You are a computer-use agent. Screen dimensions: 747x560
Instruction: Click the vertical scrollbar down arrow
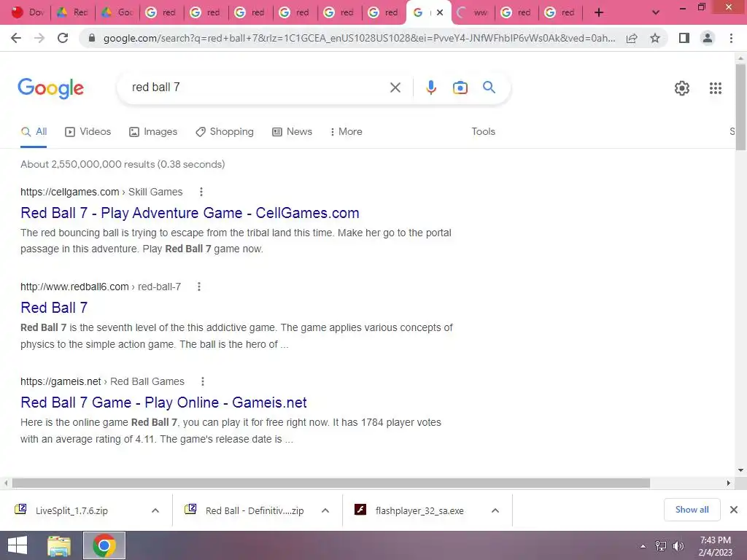pos(740,470)
